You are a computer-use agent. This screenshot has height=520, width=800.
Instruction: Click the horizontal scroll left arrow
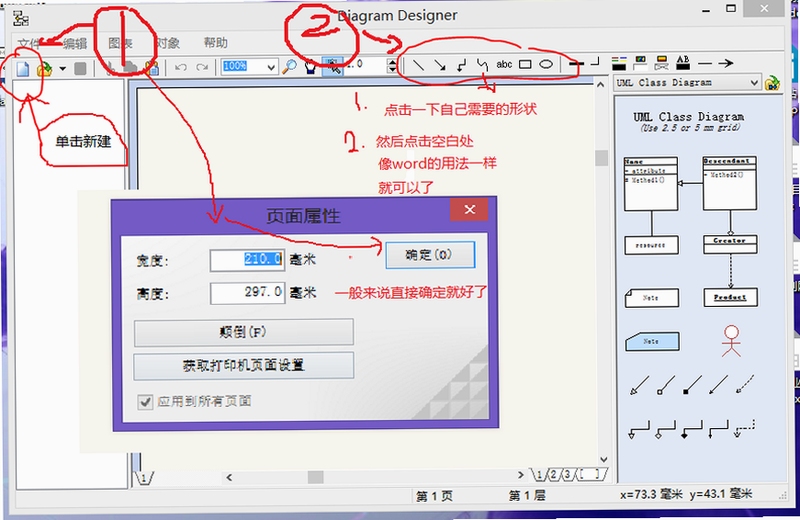pos(230,477)
